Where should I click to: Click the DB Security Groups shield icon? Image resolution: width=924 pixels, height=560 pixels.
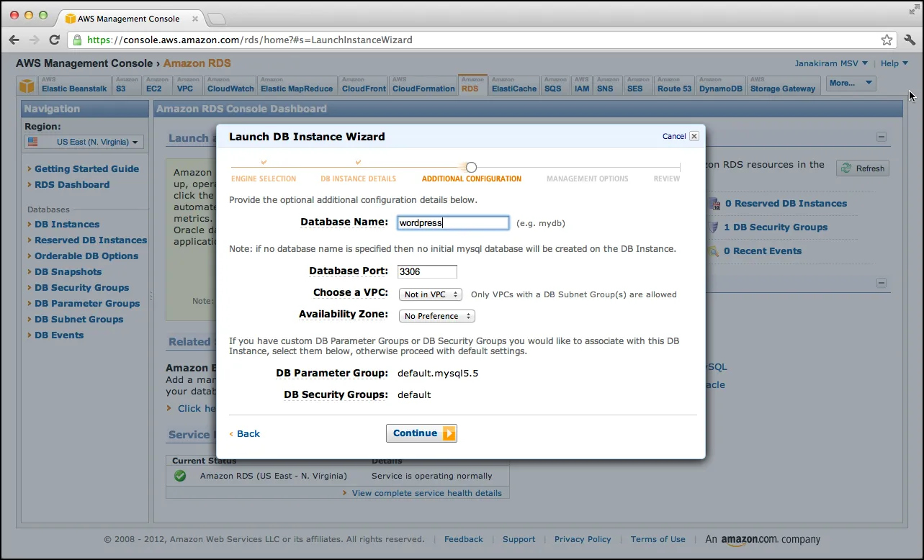click(x=714, y=227)
